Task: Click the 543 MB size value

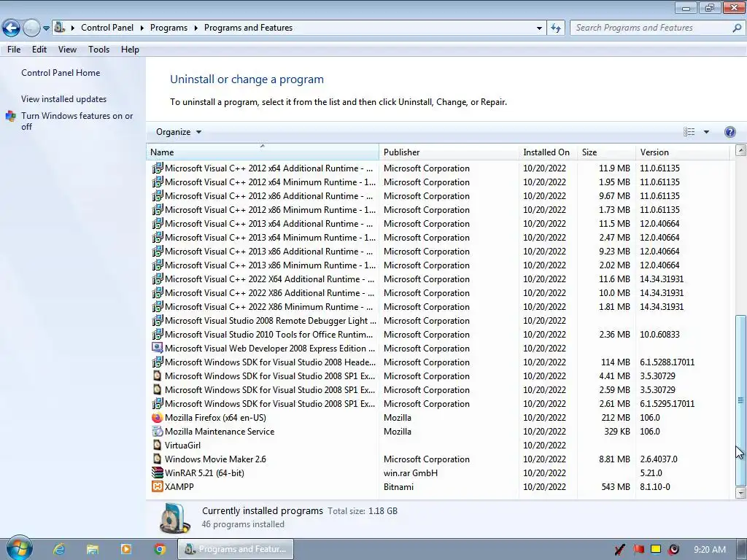Action: [x=616, y=486]
